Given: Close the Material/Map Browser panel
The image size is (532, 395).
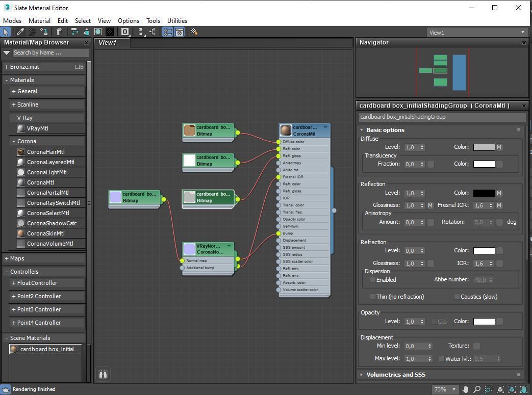Looking at the screenshot, I should click(87, 43).
